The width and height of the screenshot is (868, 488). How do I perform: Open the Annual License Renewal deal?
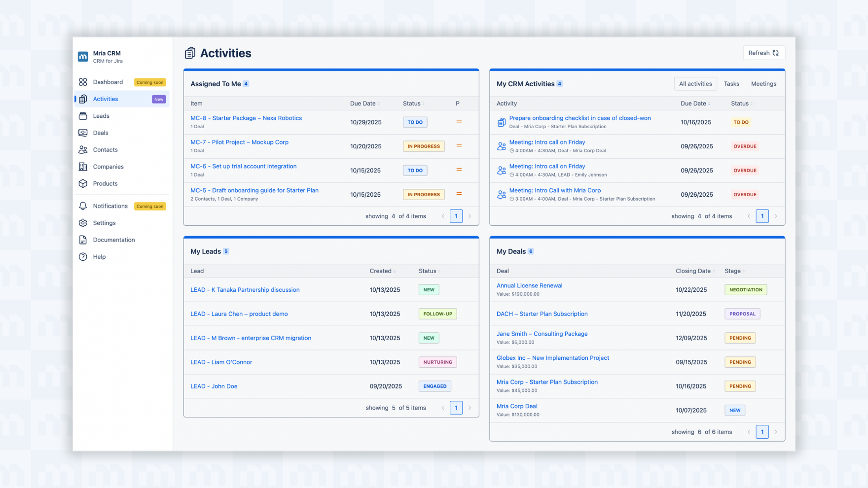tap(529, 285)
